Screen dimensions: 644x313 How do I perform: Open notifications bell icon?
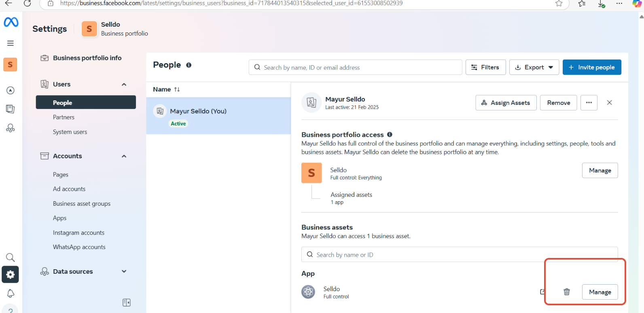pos(11,293)
